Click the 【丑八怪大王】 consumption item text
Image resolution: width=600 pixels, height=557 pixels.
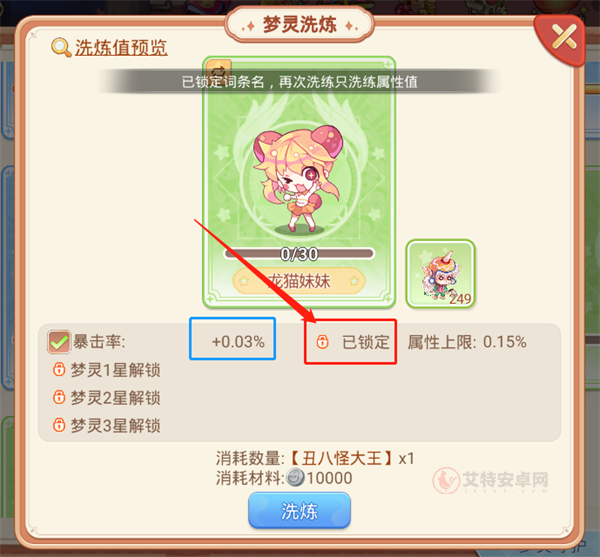(341, 458)
